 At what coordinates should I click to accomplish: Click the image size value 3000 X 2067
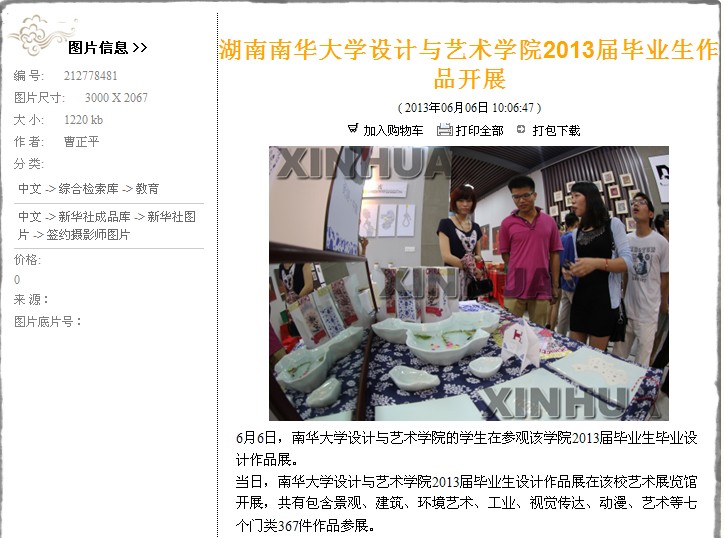pos(116,97)
